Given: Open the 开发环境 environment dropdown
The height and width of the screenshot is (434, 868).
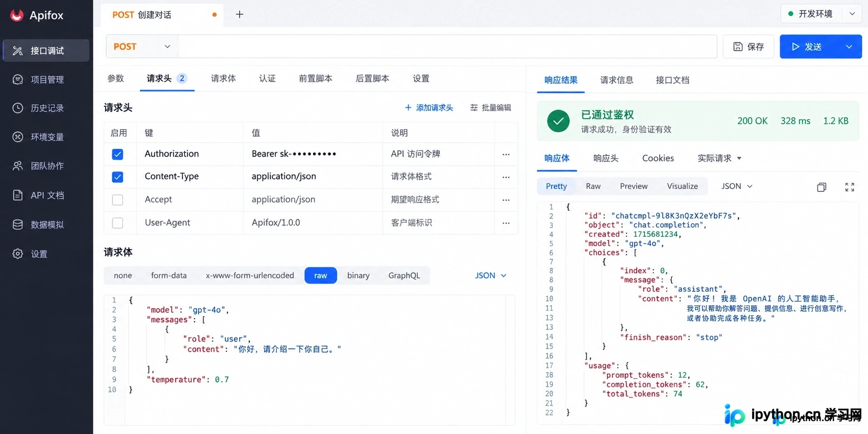Looking at the screenshot, I should point(821,14).
